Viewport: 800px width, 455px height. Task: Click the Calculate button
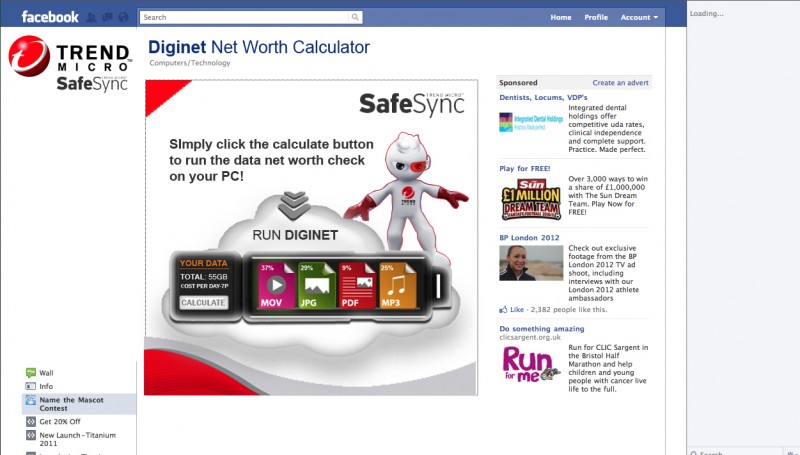click(x=204, y=302)
